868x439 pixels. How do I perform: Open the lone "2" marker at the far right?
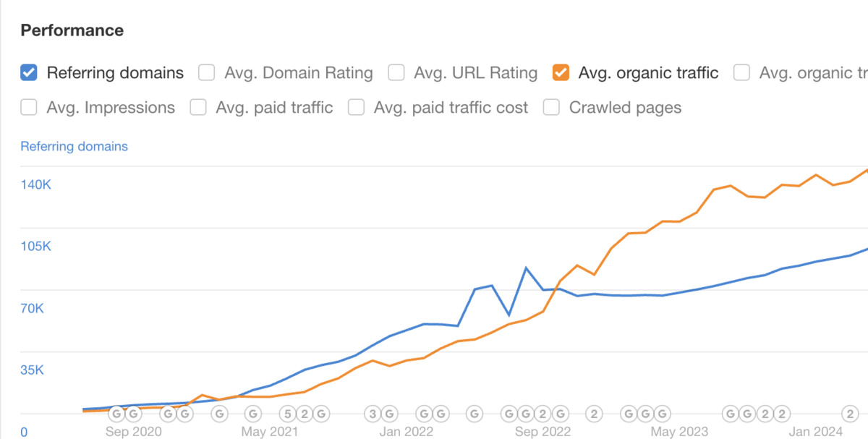849,413
